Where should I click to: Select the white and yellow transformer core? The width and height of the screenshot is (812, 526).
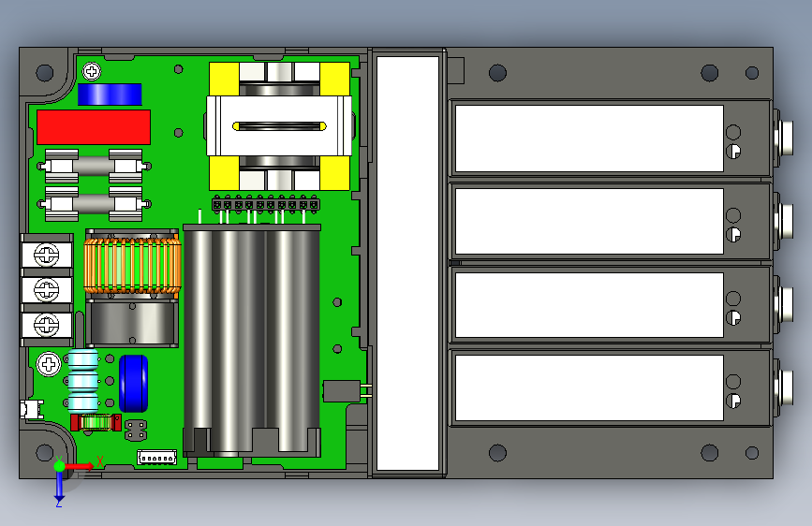tap(280, 126)
